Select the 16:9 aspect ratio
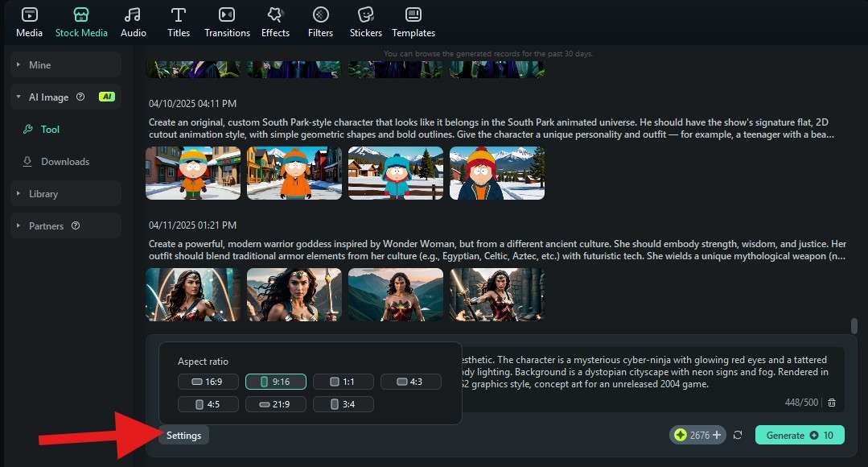 point(208,382)
